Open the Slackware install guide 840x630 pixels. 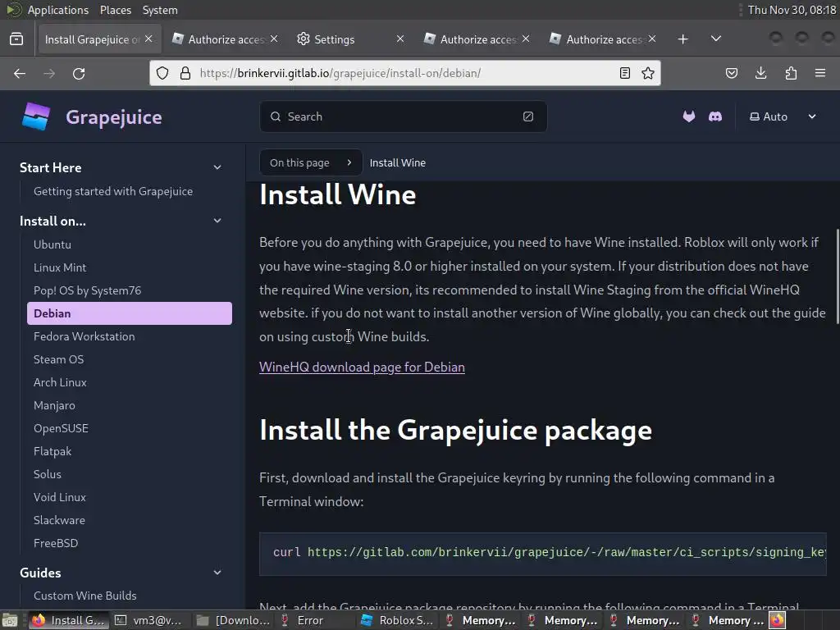tap(59, 520)
